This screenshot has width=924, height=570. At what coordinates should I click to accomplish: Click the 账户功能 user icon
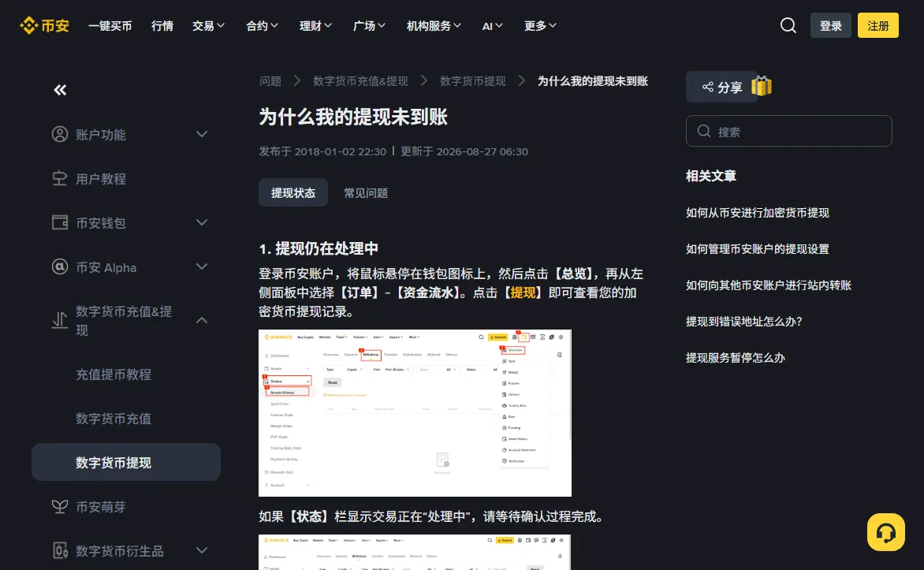coord(59,134)
